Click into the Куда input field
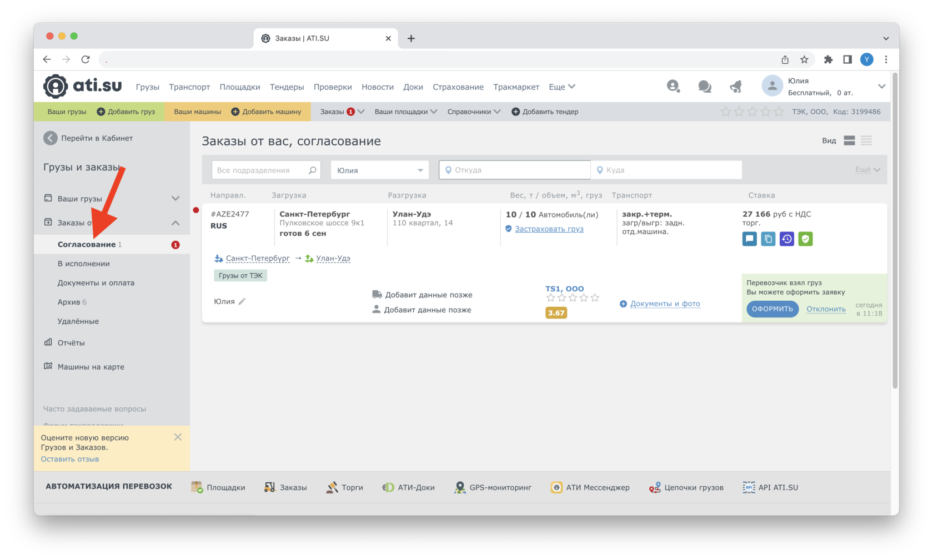 [x=666, y=170]
